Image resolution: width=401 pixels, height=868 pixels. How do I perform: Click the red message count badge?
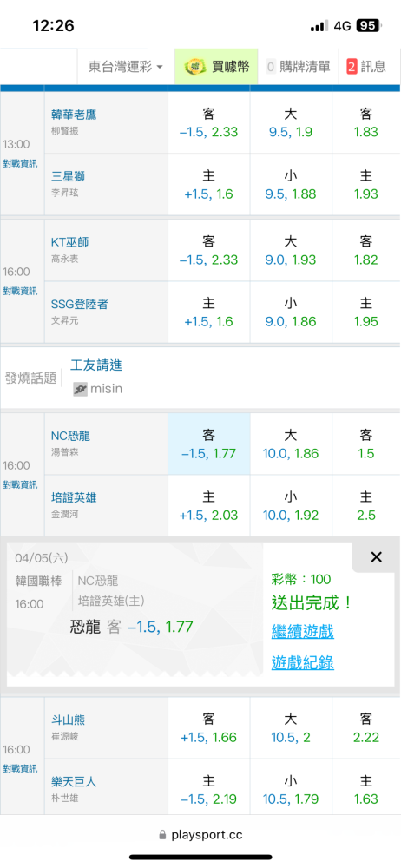(x=352, y=67)
